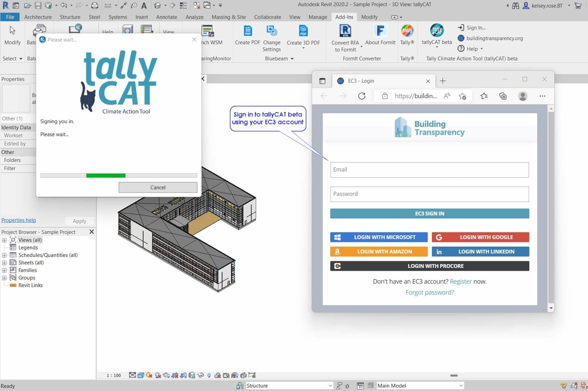Cancel the tallyCAT sign-in dialog

coord(158,187)
